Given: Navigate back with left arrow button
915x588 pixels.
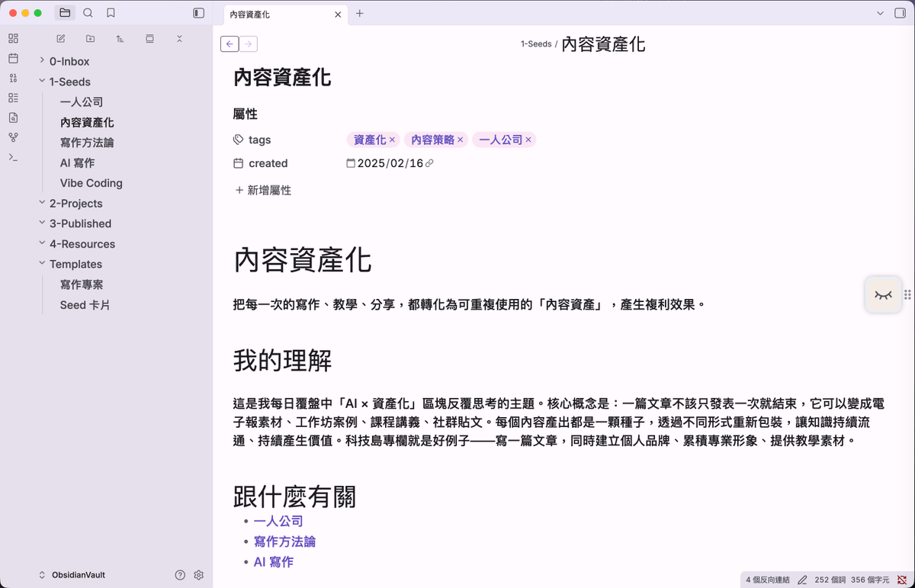Looking at the screenshot, I should pos(230,44).
